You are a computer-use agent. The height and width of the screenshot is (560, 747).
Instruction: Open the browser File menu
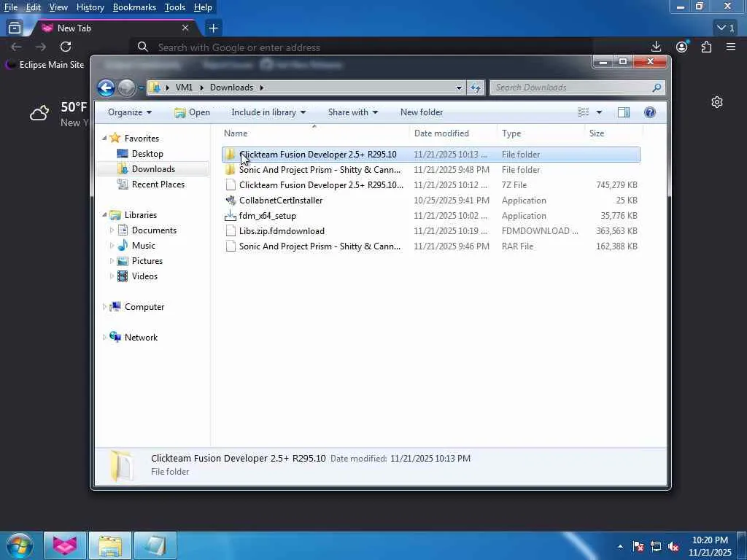tap(10, 7)
